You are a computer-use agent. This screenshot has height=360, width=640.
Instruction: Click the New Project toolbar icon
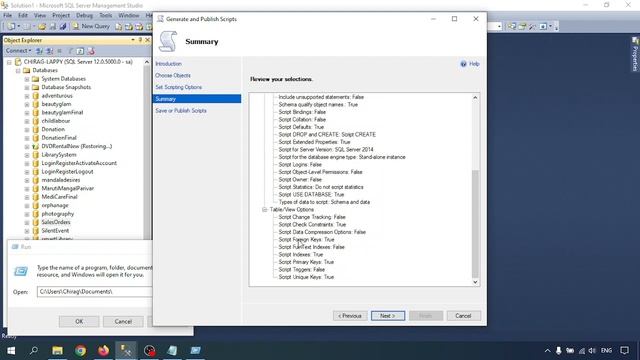tap(11, 26)
